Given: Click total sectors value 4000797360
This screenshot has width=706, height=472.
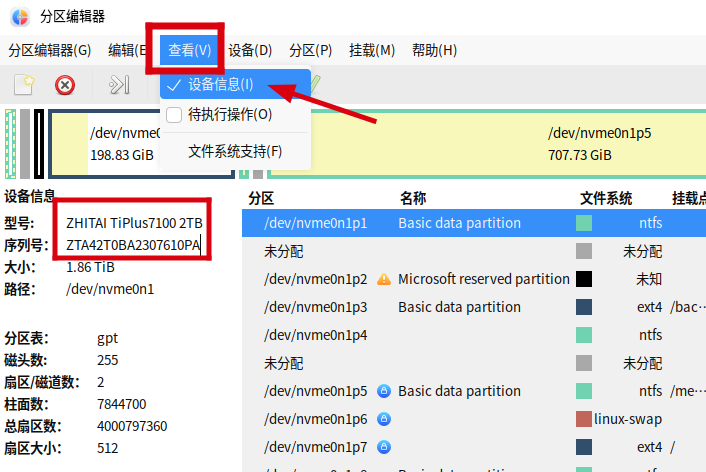Looking at the screenshot, I should coord(132,426).
